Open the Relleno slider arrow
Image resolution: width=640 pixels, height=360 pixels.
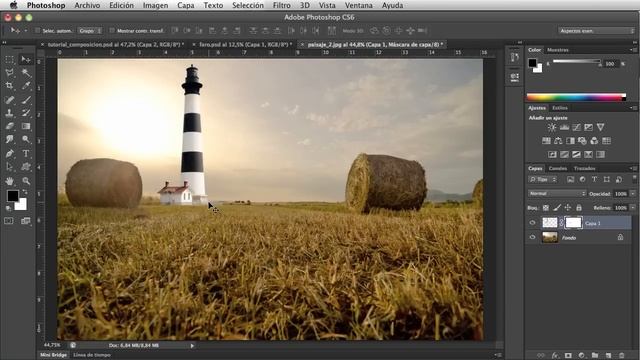pos(633,208)
